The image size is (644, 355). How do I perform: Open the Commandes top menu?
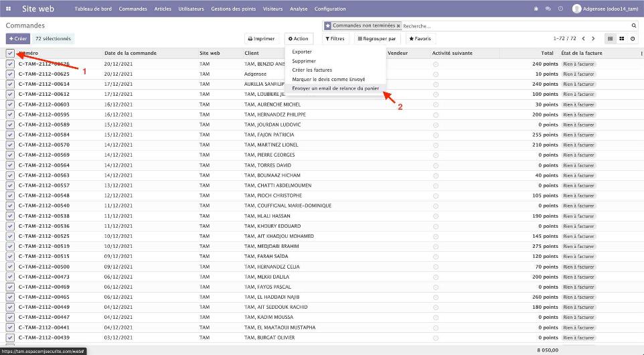[x=133, y=9]
